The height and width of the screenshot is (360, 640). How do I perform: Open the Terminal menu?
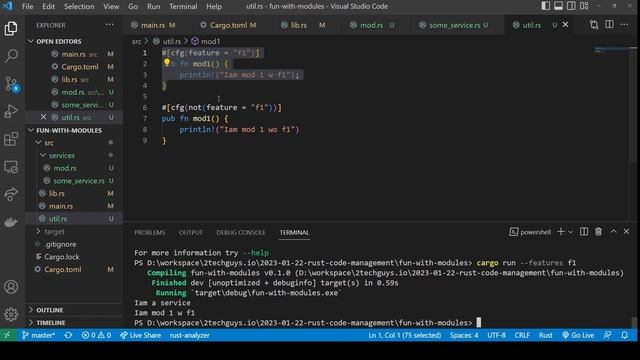click(x=183, y=6)
